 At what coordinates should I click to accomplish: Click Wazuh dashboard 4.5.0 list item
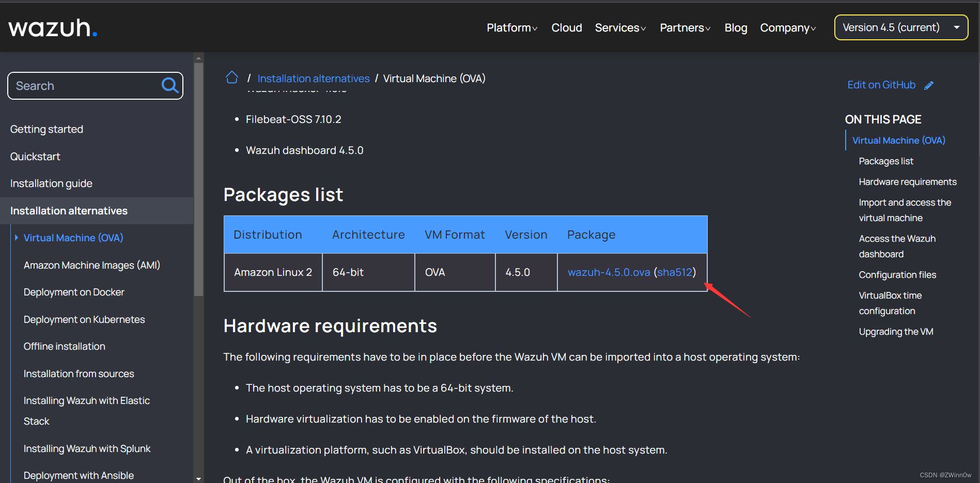point(305,150)
